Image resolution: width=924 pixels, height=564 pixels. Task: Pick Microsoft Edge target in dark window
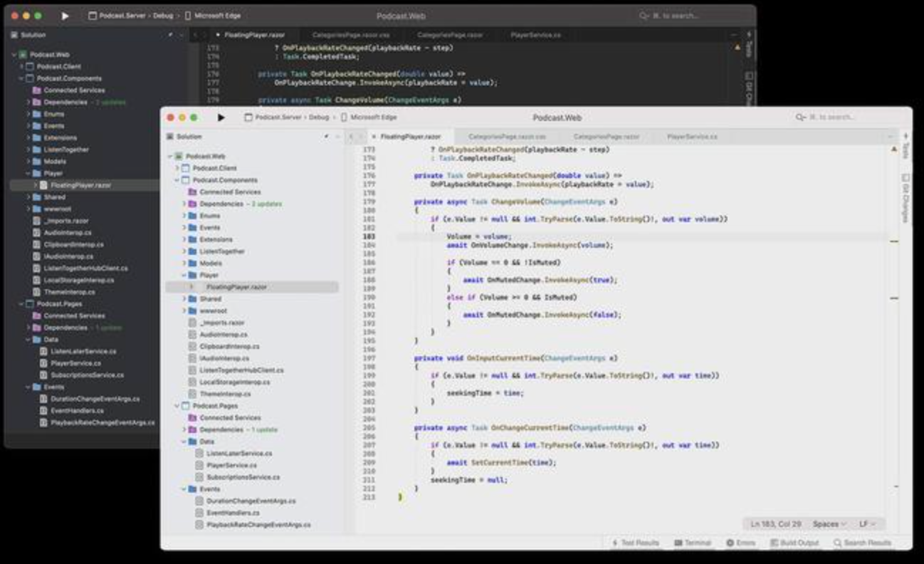[211, 16]
